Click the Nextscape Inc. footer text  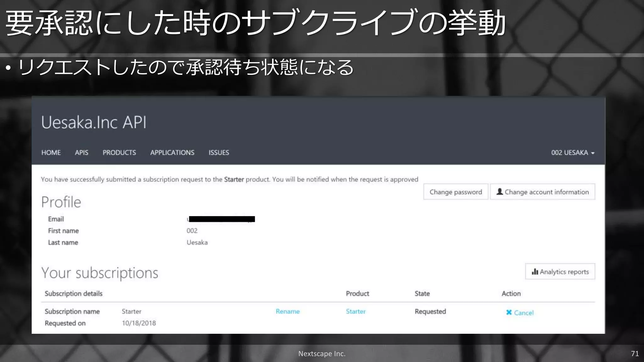tap(322, 354)
